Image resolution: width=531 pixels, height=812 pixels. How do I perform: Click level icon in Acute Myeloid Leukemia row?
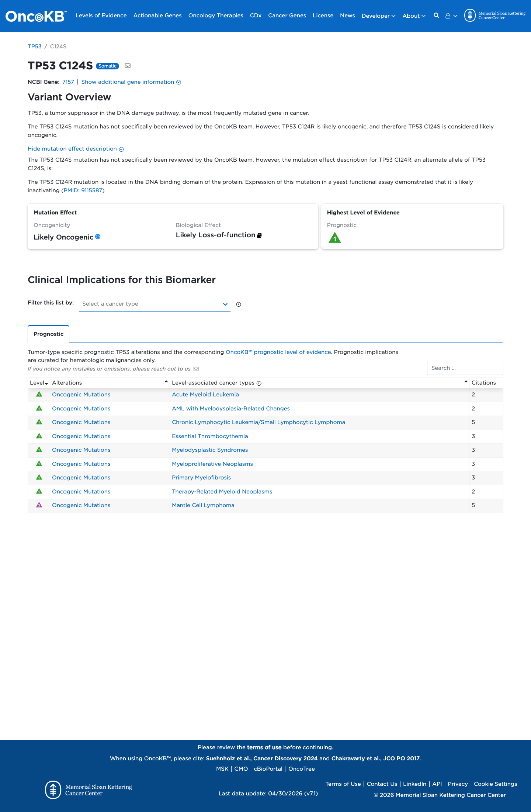pos(39,394)
